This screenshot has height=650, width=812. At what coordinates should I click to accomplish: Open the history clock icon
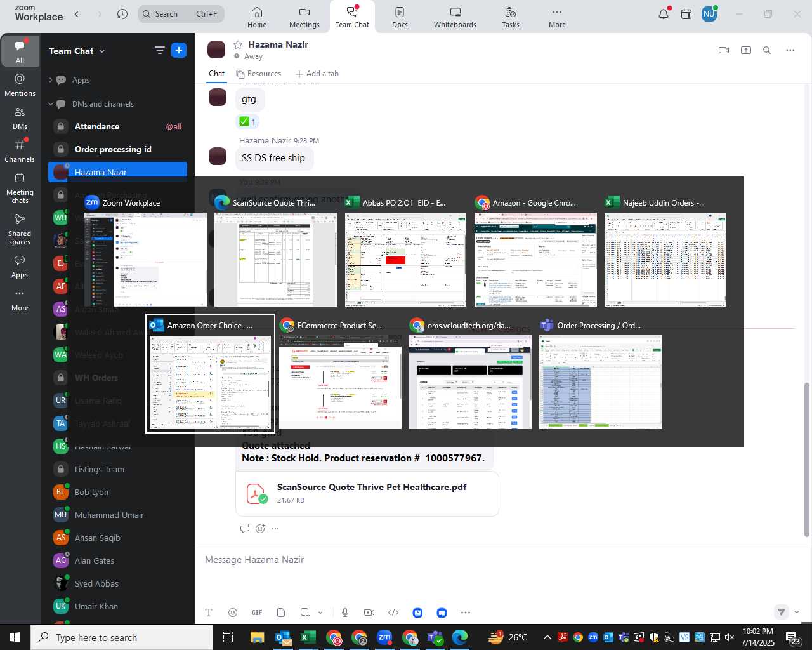pyautogui.click(x=122, y=13)
